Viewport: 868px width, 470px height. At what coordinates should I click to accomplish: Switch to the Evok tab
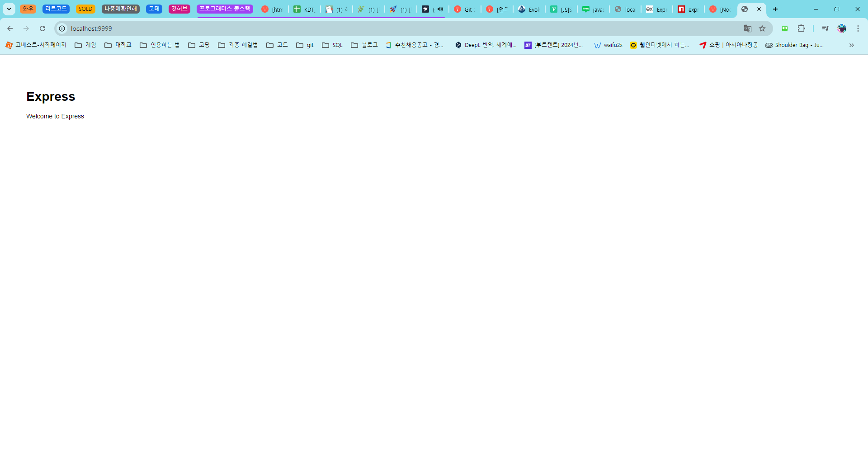529,9
